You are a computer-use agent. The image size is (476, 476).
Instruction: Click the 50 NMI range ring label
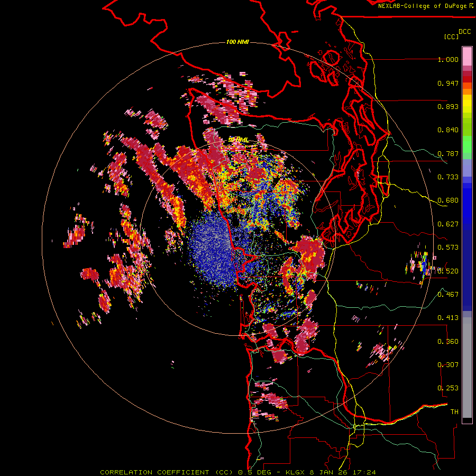click(238, 140)
